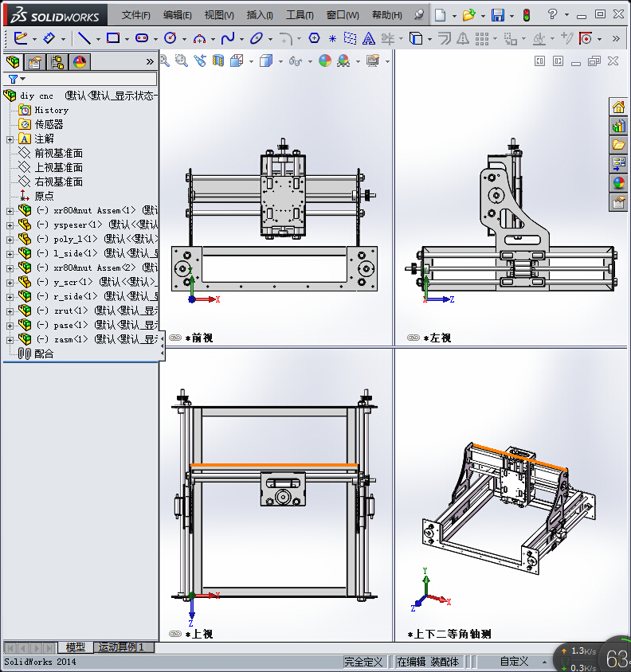
Task: Open the View Orientation icon
Action: pyautogui.click(x=237, y=61)
